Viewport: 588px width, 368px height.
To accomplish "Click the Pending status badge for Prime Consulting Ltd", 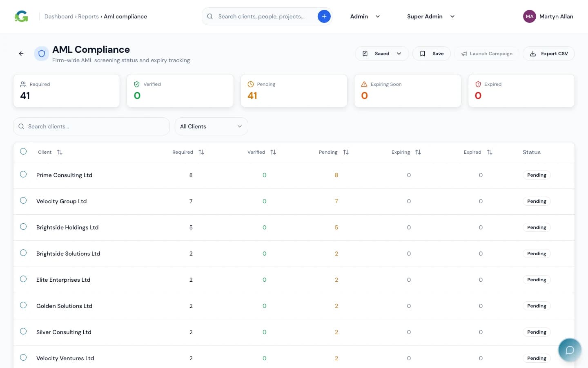I will click(x=537, y=175).
